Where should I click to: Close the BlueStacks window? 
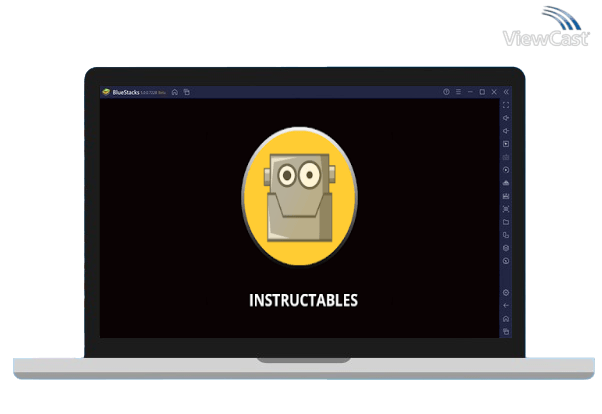494,92
